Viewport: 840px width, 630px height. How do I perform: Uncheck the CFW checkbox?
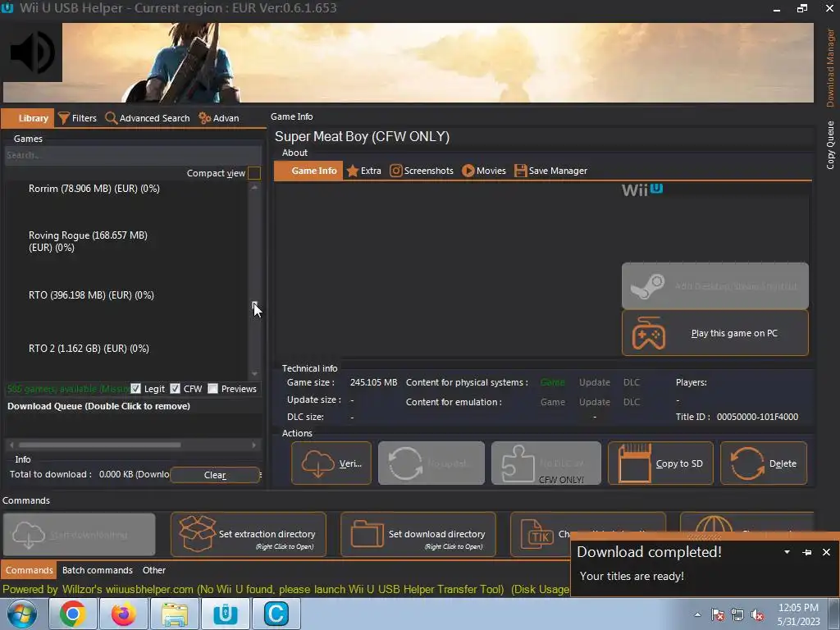pyautogui.click(x=176, y=388)
